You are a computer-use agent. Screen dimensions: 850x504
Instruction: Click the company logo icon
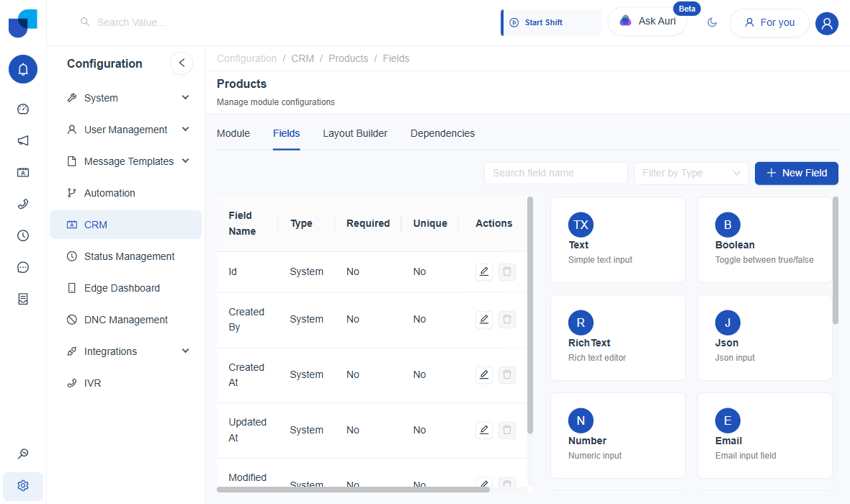point(23,23)
